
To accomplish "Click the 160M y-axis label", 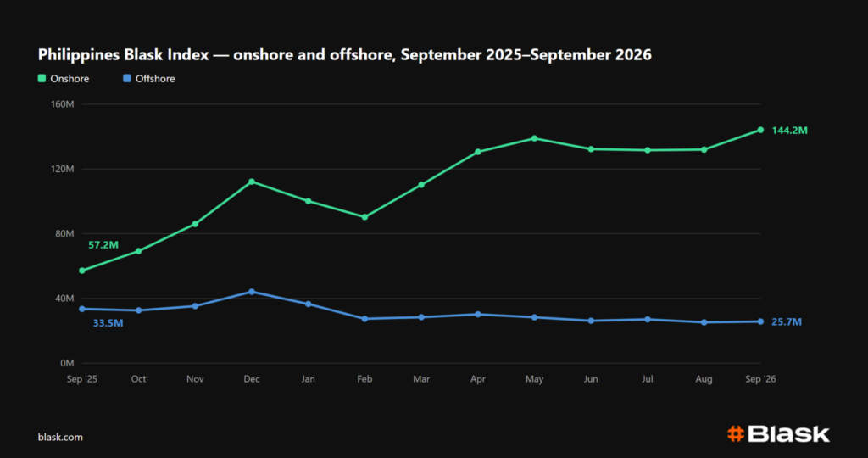I will (62, 104).
